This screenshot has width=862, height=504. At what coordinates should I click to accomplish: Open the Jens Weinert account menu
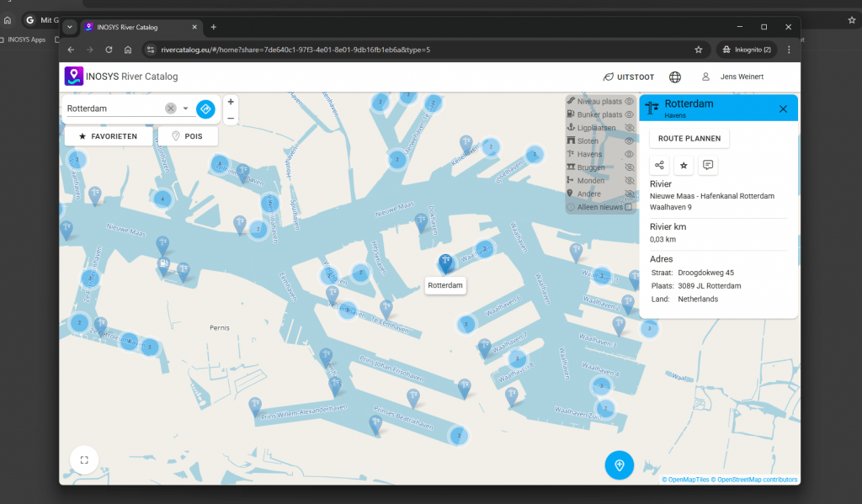pyautogui.click(x=740, y=77)
